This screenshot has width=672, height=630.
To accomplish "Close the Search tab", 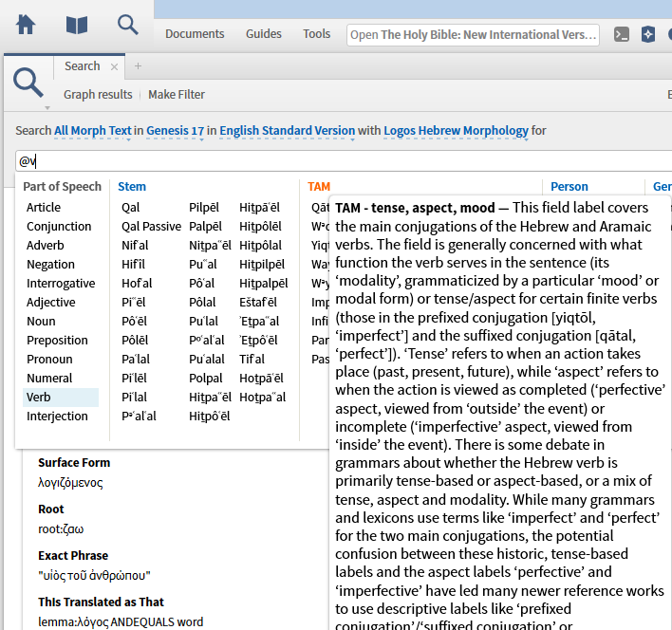I will 114,66.
